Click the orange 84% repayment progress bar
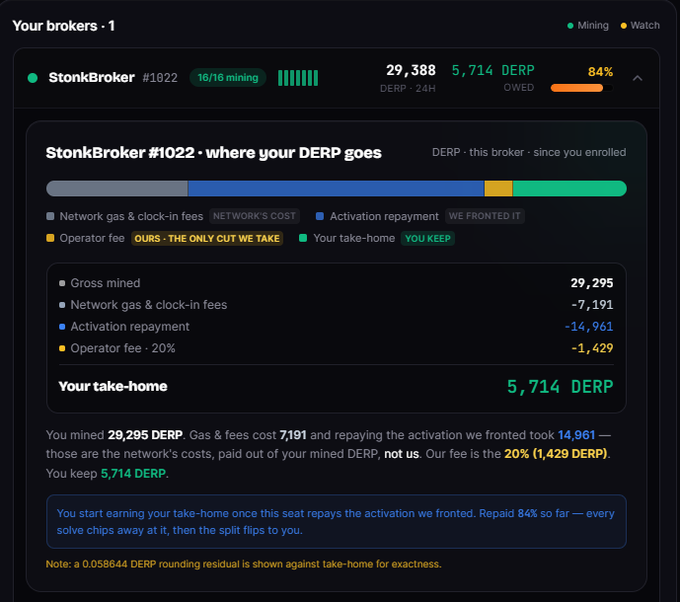Image resolution: width=680 pixels, height=602 pixels. pos(582,88)
